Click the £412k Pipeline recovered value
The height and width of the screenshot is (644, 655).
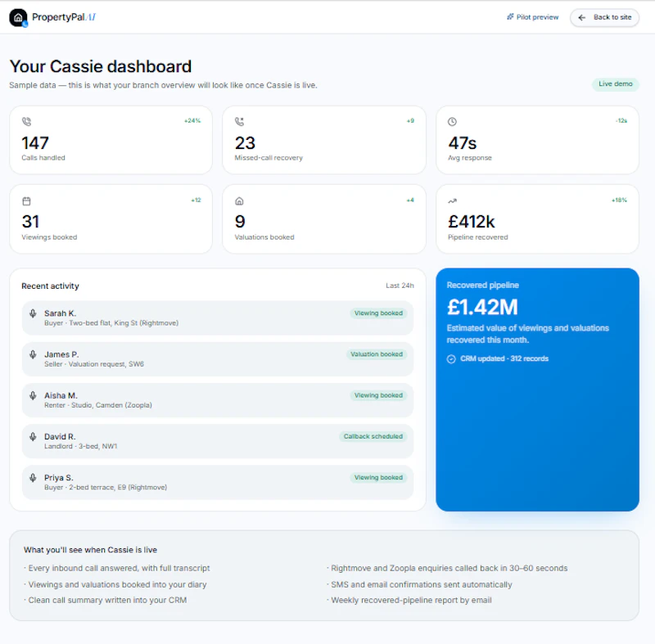(472, 222)
